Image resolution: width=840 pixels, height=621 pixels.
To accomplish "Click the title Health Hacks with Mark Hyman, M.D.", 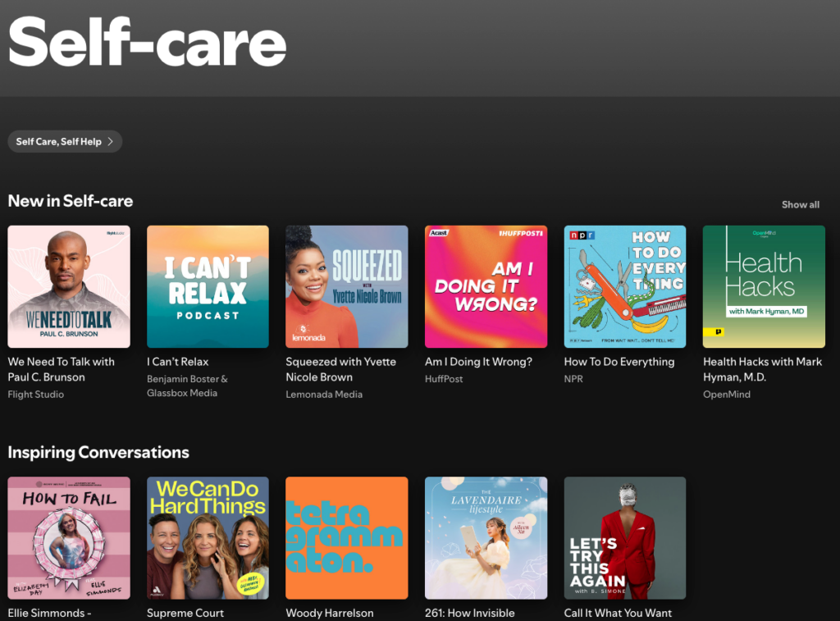I will (x=762, y=369).
